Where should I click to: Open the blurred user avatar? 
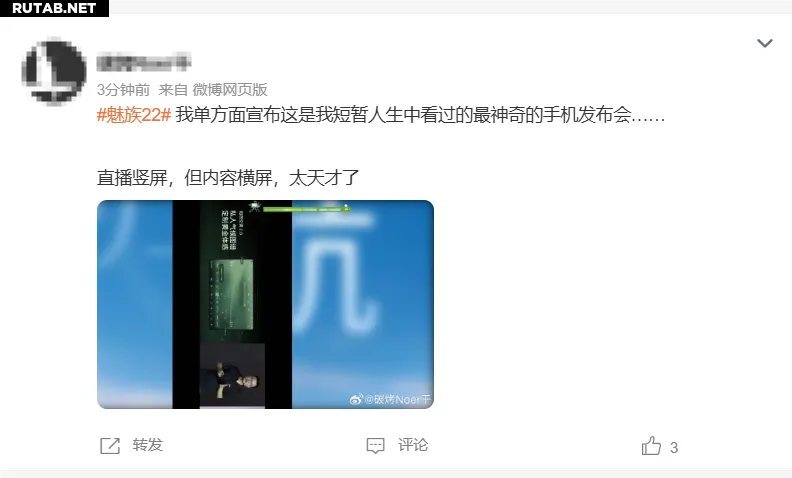pyautogui.click(x=54, y=71)
